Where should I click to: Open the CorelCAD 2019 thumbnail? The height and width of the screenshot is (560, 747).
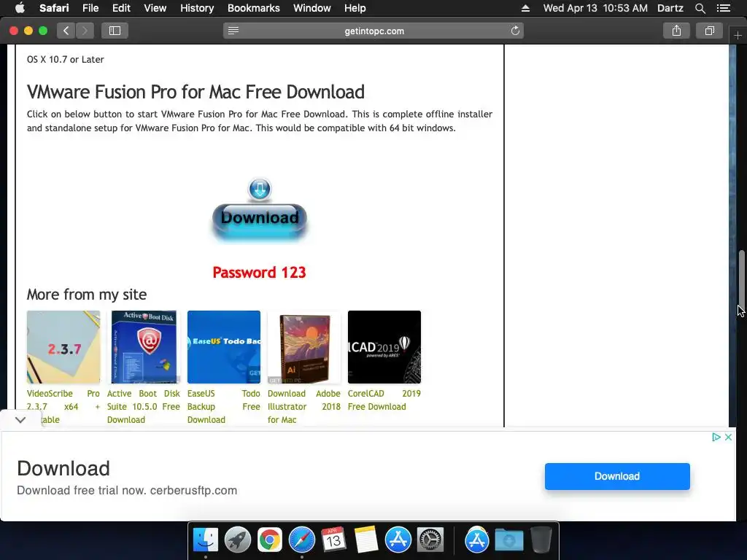pyautogui.click(x=384, y=347)
